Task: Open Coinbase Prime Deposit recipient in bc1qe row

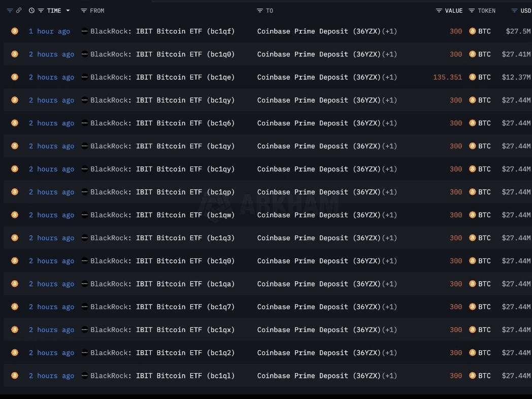Action: point(319,77)
